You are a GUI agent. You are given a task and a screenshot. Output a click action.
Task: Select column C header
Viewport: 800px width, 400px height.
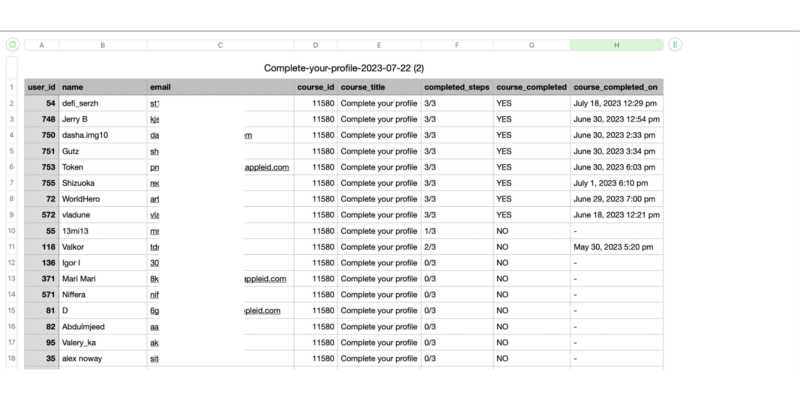[220, 45]
